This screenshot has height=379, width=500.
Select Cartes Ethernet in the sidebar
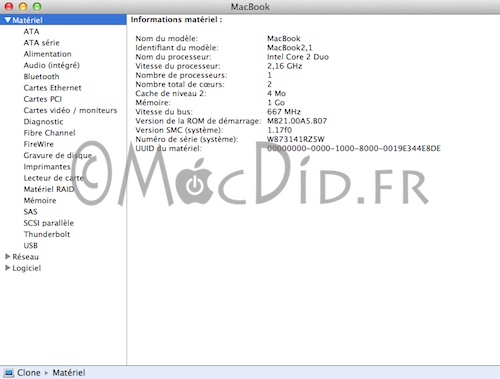coord(52,88)
